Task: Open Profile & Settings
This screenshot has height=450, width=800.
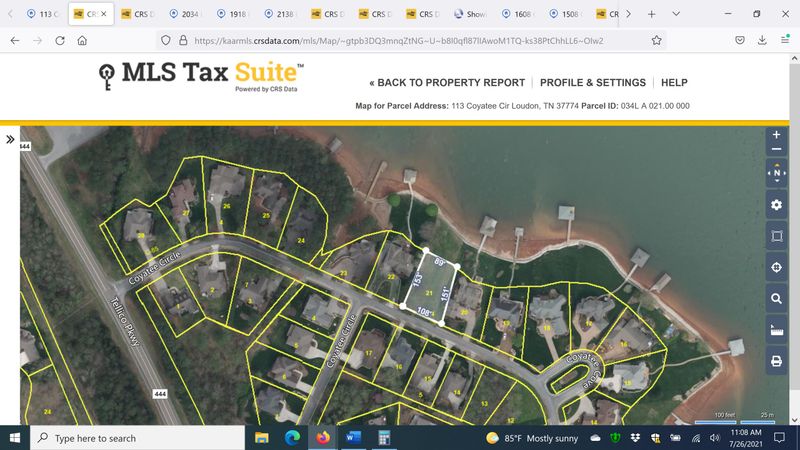Action: tap(593, 83)
